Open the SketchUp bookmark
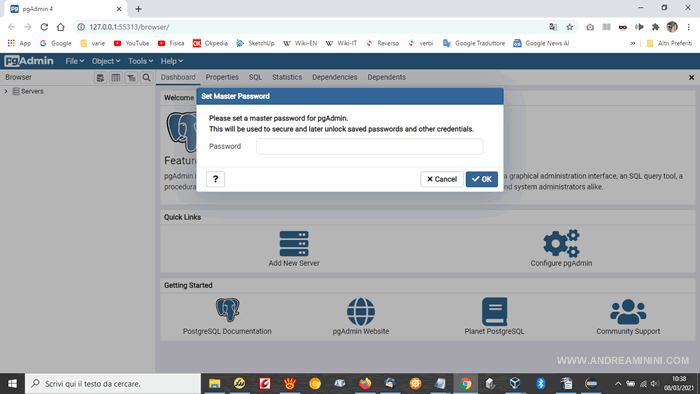 pyautogui.click(x=255, y=43)
